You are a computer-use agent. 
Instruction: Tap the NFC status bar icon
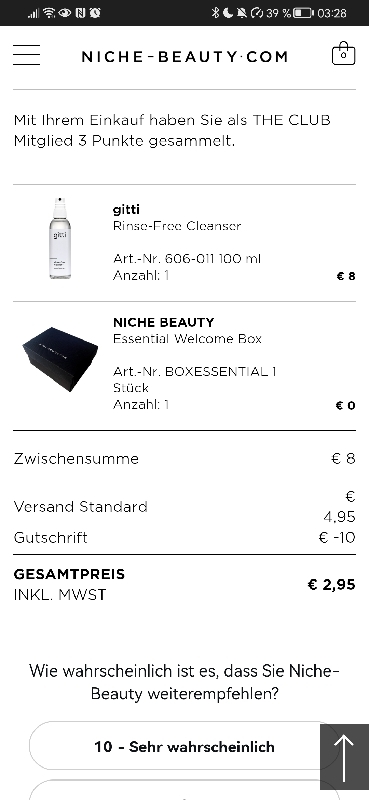tap(80, 13)
